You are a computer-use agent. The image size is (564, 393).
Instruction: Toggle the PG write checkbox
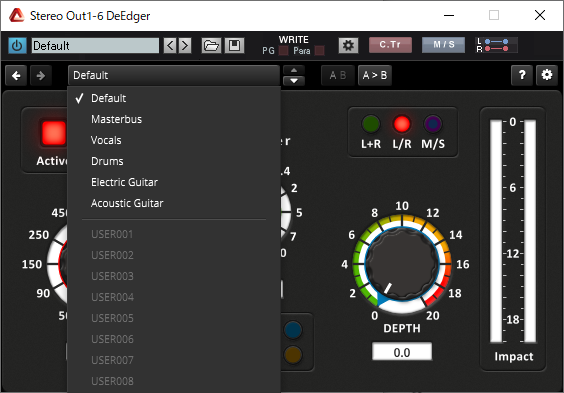[284, 51]
